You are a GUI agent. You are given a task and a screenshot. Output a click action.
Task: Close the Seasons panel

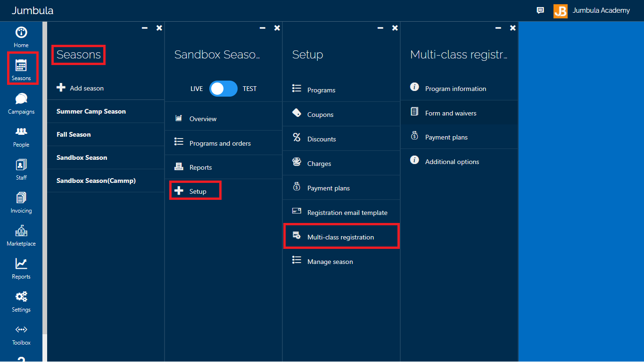click(x=159, y=28)
